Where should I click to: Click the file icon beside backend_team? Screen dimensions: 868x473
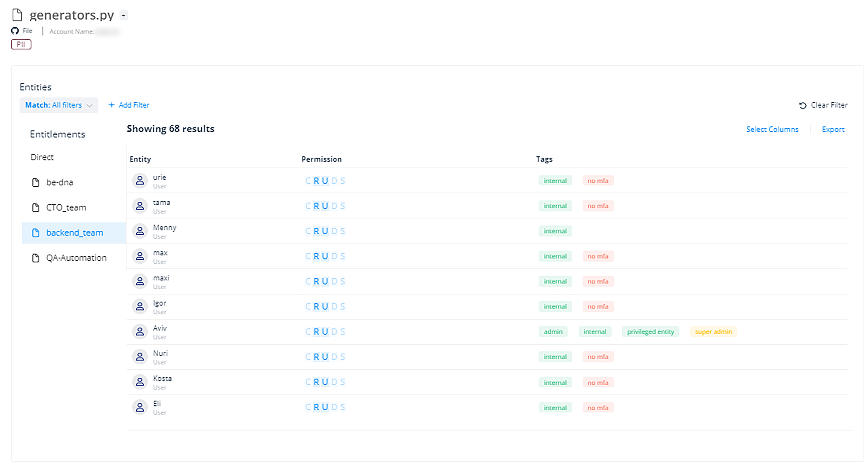pyautogui.click(x=36, y=232)
